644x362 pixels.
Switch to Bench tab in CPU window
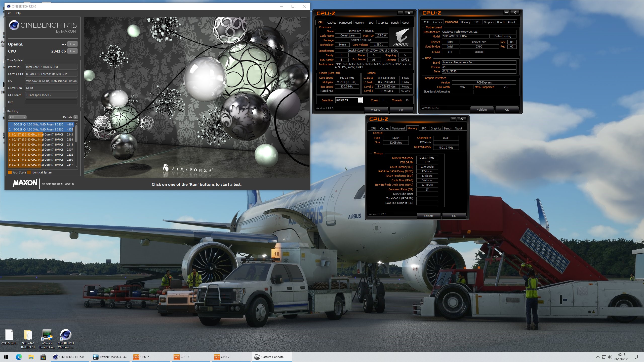pos(395,23)
